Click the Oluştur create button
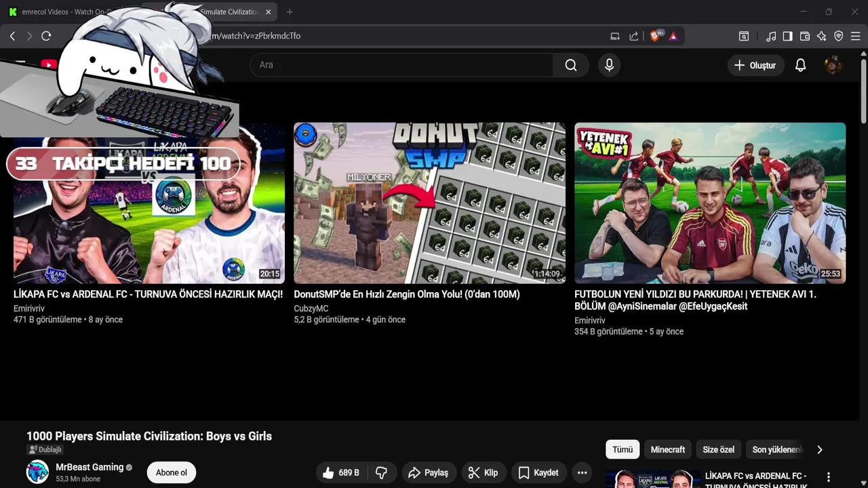 (755, 65)
